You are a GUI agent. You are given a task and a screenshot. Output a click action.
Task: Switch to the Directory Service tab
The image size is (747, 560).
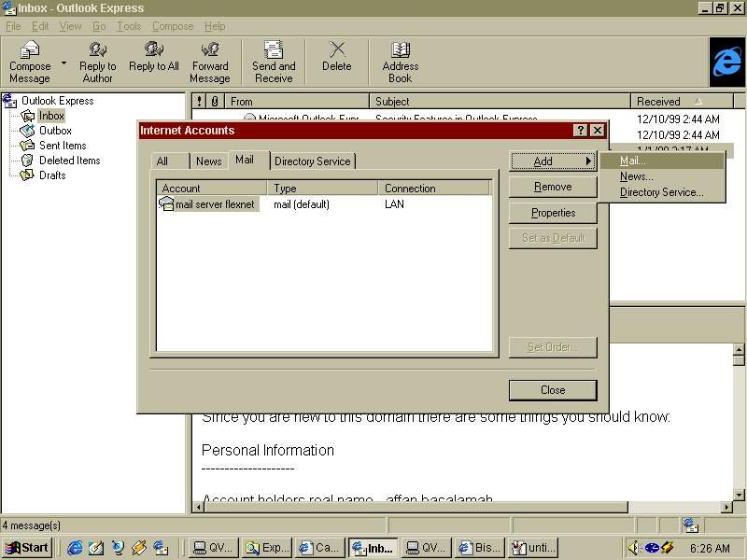312,161
